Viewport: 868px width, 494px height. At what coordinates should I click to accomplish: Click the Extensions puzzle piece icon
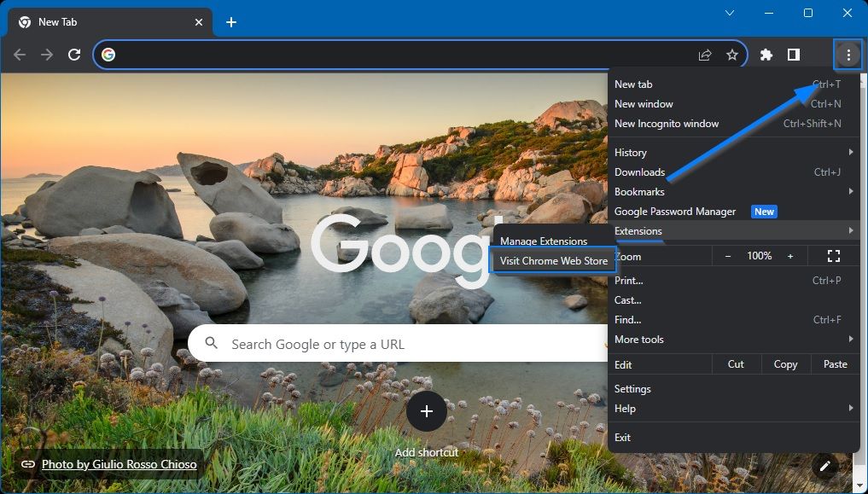coord(766,54)
